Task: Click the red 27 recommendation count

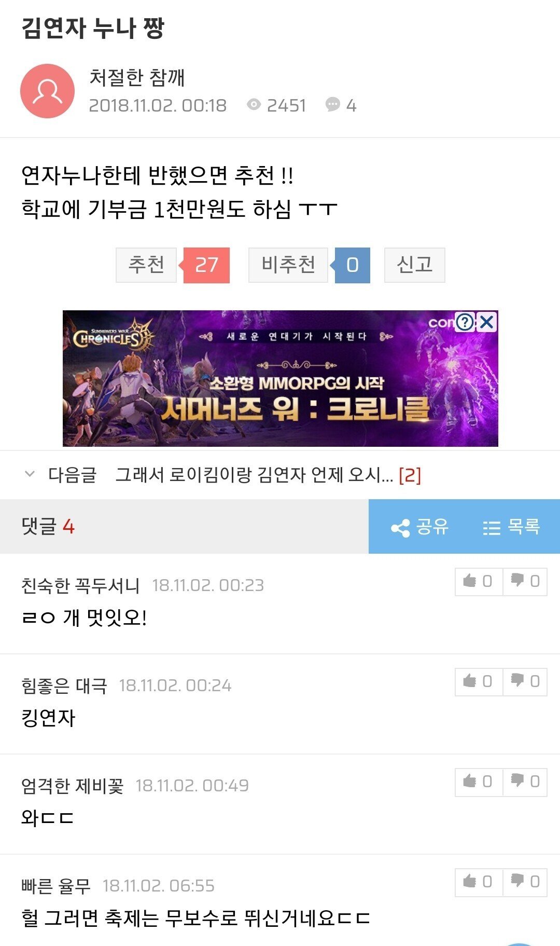Action: [206, 265]
